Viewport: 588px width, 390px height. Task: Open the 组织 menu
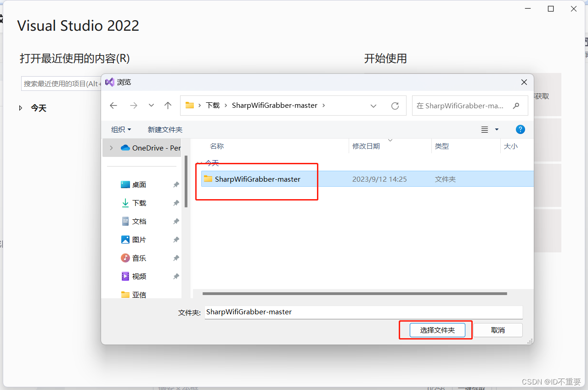point(121,130)
